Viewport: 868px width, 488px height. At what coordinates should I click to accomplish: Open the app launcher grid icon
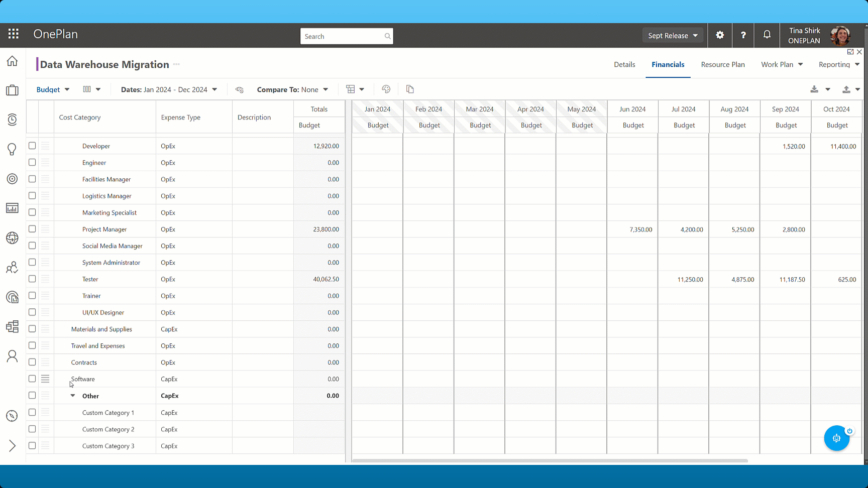click(x=14, y=34)
